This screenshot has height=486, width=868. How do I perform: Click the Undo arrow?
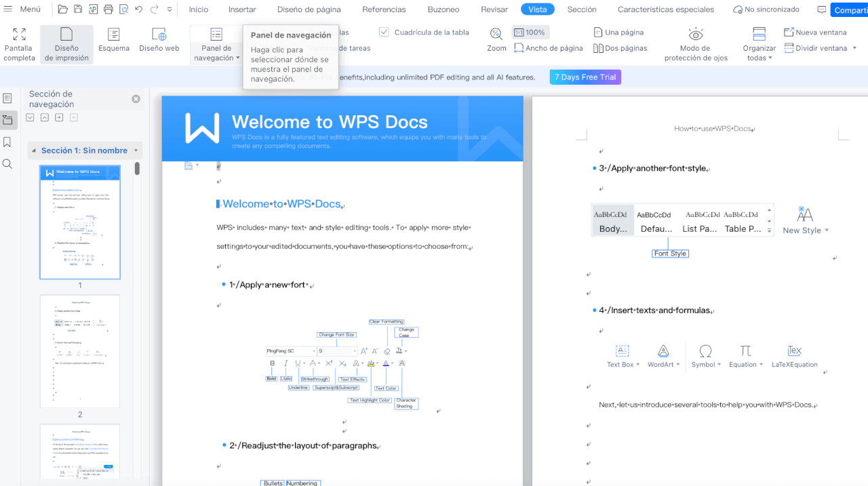pos(138,9)
